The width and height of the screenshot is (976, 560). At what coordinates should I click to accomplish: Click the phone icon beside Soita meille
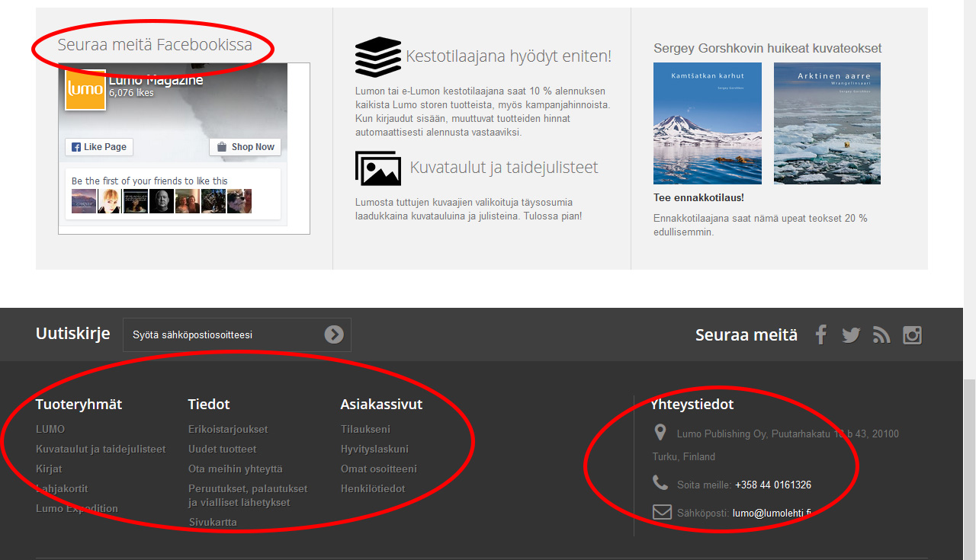click(660, 482)
